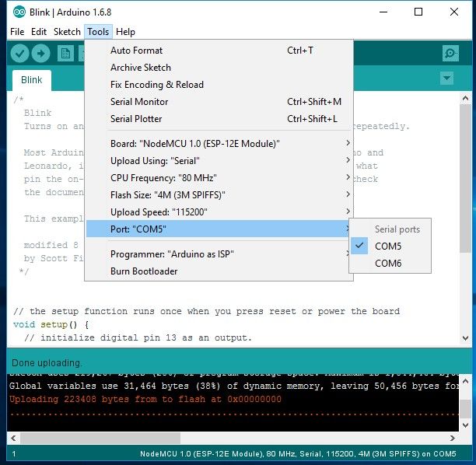Click horizontal scrollbar right arrow
The height and width of the screenshot is (465, 476).
pyautogui.click(x=453, y=438)
